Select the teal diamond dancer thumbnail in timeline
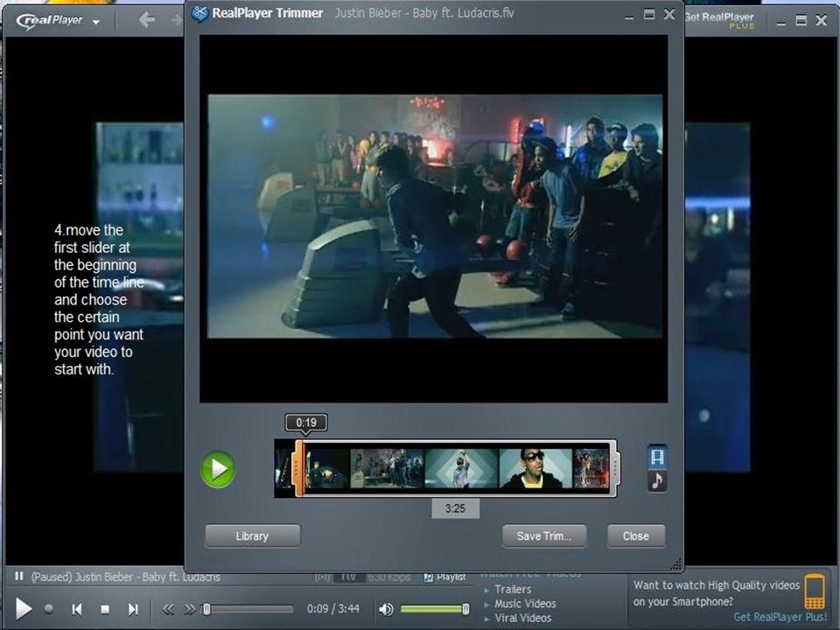 coord(461,469)
